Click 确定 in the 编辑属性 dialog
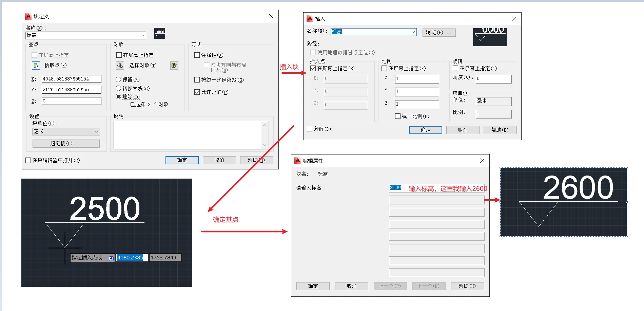Image resolution: width=644 pixels, height=311 pixels. (313, 286)
